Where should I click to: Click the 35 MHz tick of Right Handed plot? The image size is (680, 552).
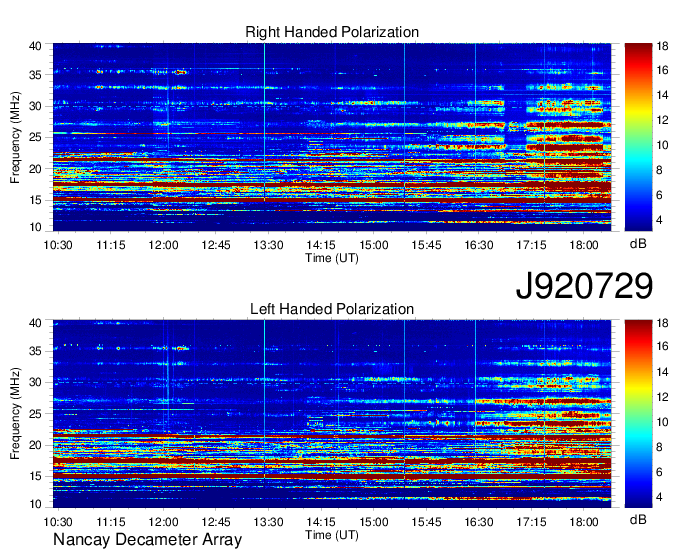click(35, 75)
